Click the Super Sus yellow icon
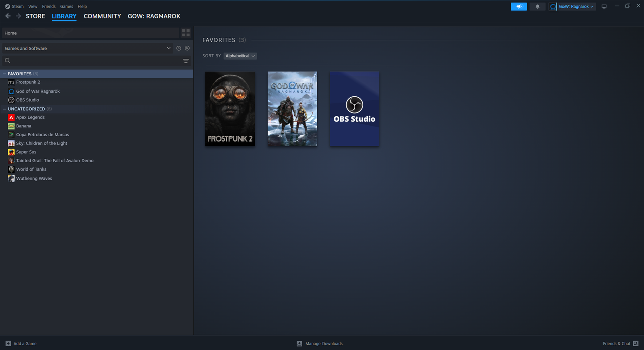 (x=11, y=152)
